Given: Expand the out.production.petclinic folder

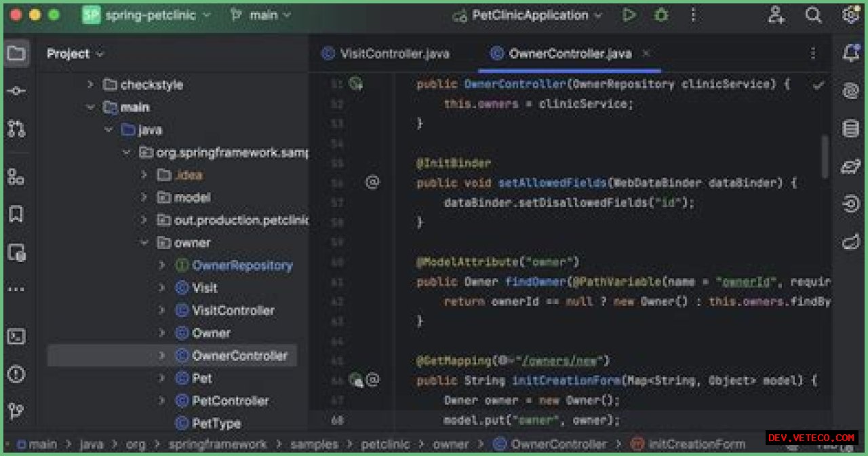Looking at the screenshot, I should click(144, 221).
